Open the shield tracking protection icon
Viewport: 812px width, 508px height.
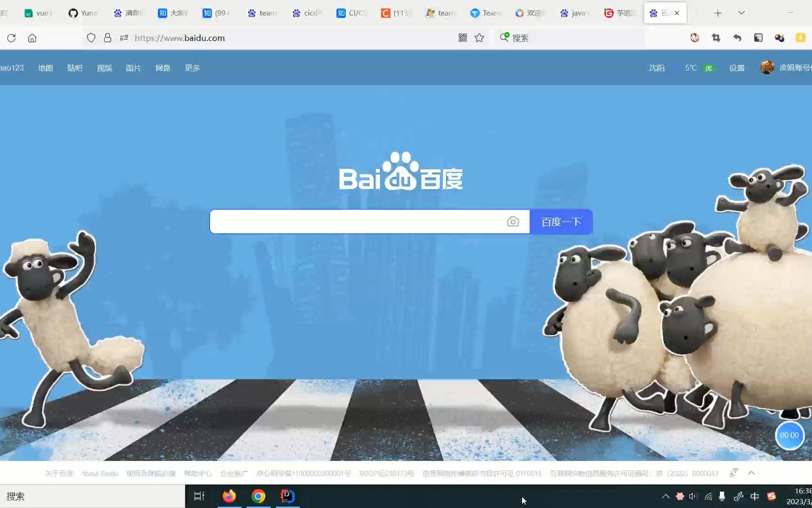point(91,38)
